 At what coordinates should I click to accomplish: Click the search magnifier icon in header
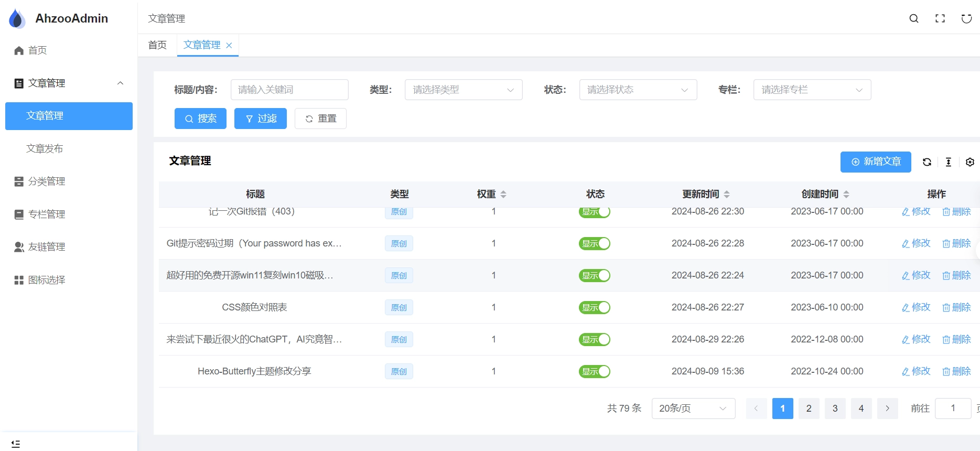pos(913,18)
